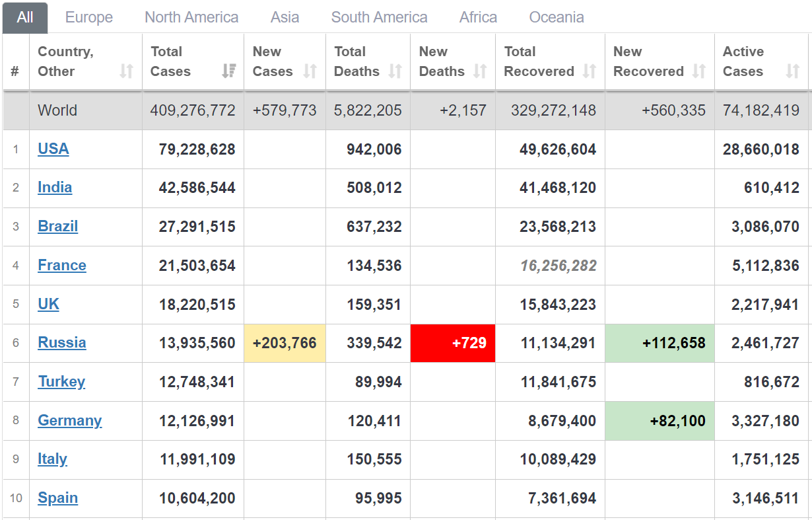Click Italy active cases 1,751,125
Viewport: 812px width, 520px height.
click(766, 460)
